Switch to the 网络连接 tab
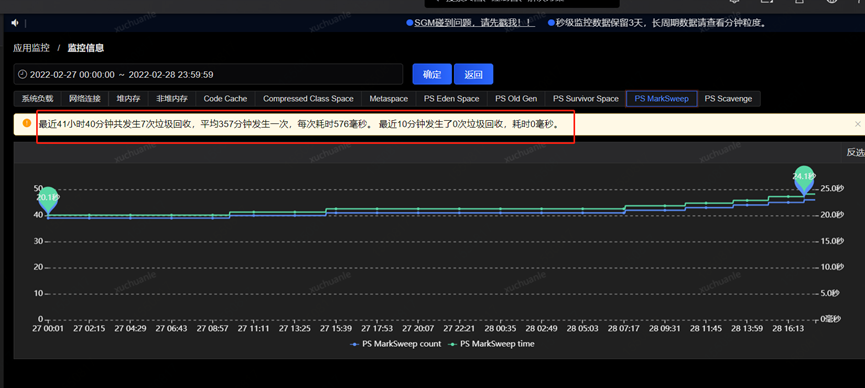Screen dimensions: 865x388 (x=85, y=99)
